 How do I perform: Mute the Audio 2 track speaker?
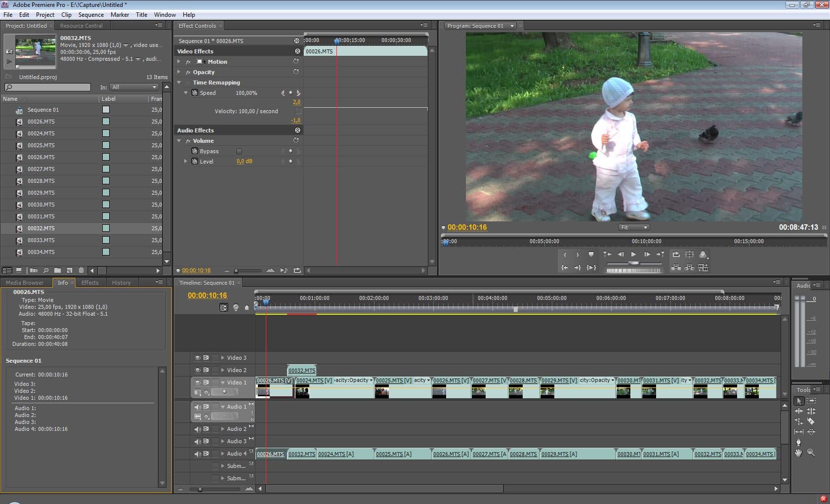[x=198, y=429]
